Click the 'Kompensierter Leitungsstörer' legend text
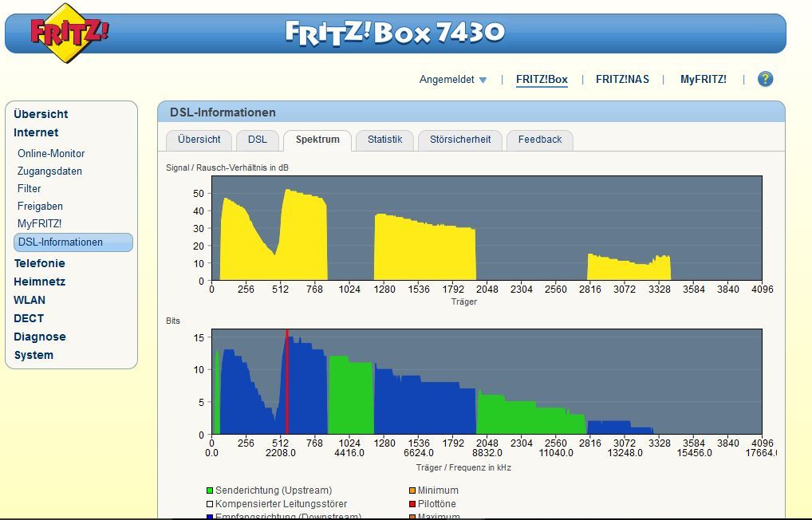The width and height of the screenshot is (812, 520). (282, 504)
